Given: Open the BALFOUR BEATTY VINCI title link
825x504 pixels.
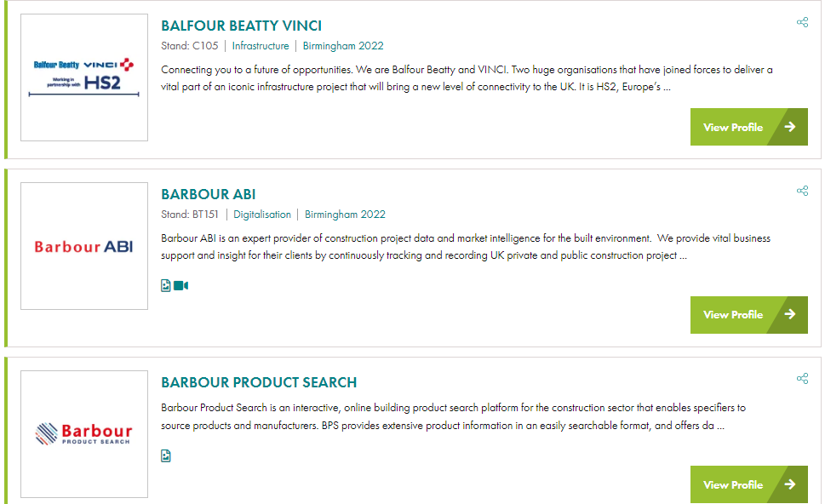Looking at the screenshot, I should pos(241,26).
